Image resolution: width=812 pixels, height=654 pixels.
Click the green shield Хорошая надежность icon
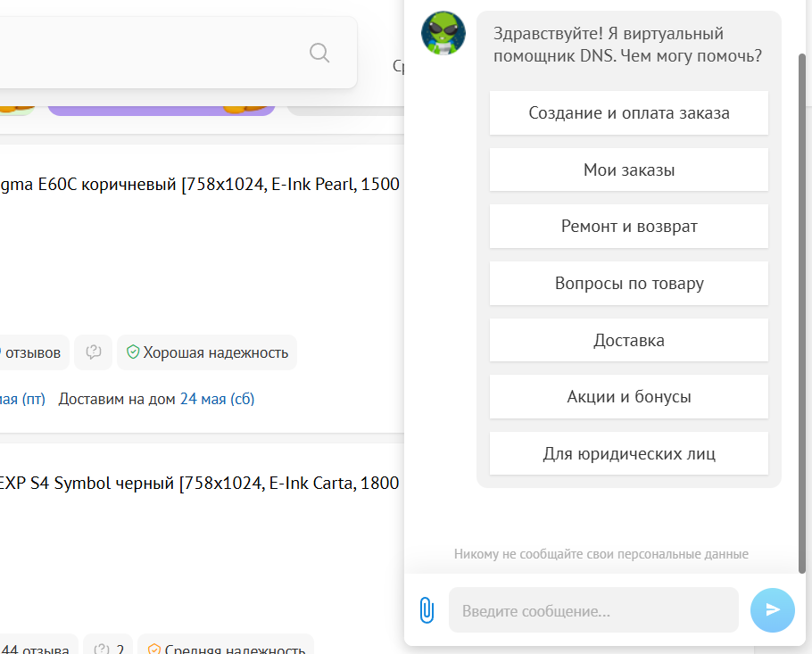pos(133,352)
